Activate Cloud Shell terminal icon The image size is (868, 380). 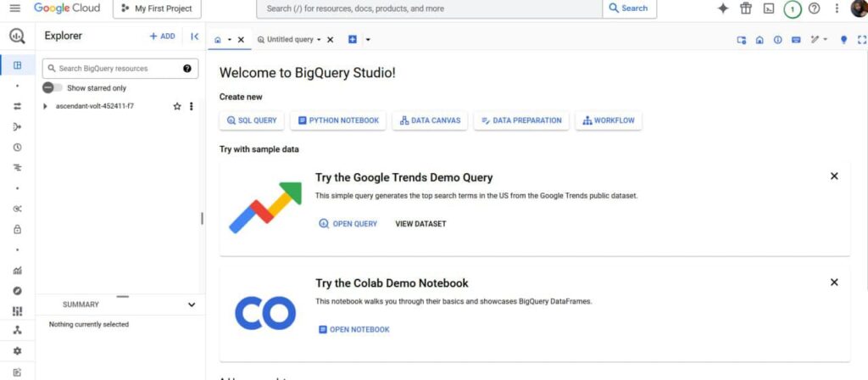[769, 8]
